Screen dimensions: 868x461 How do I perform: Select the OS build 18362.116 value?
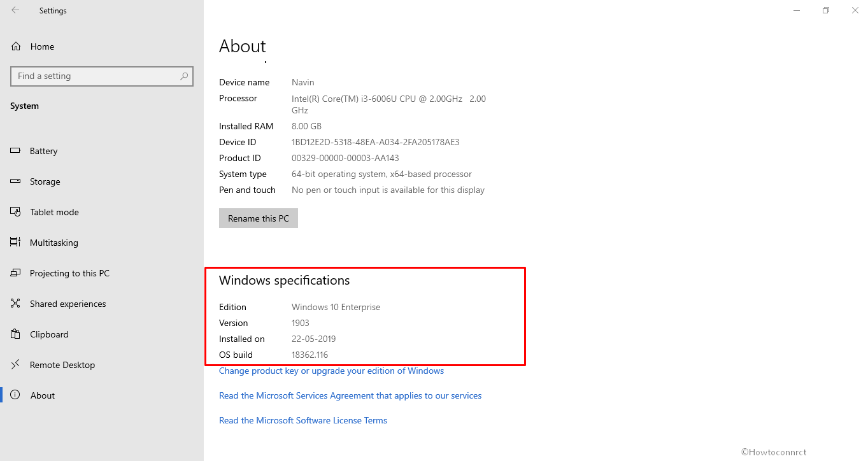click(310, 355)
